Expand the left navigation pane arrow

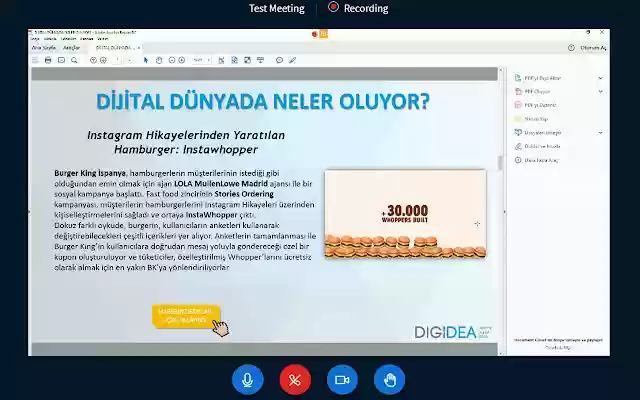click(29, 211)
